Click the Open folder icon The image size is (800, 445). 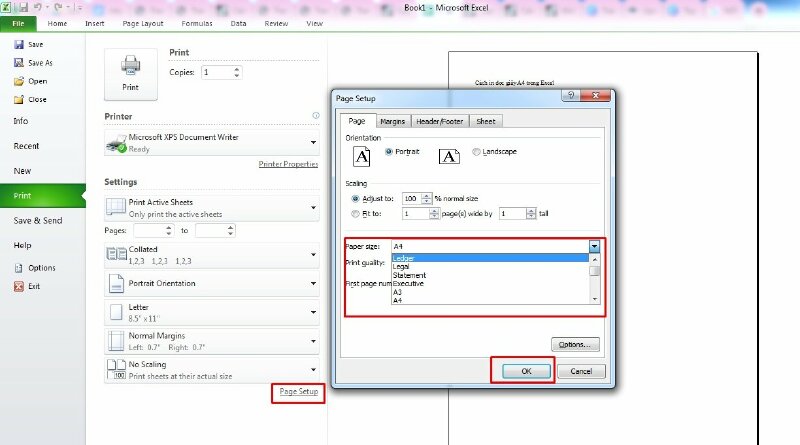point(19,81)
